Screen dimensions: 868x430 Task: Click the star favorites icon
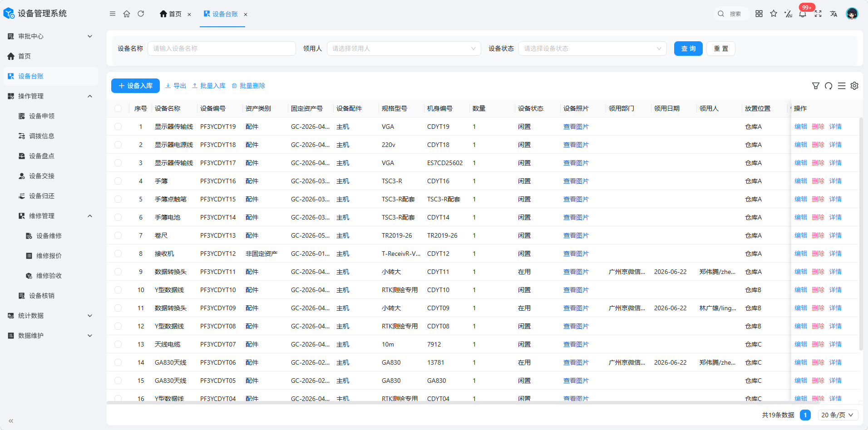tap(774, 14)
